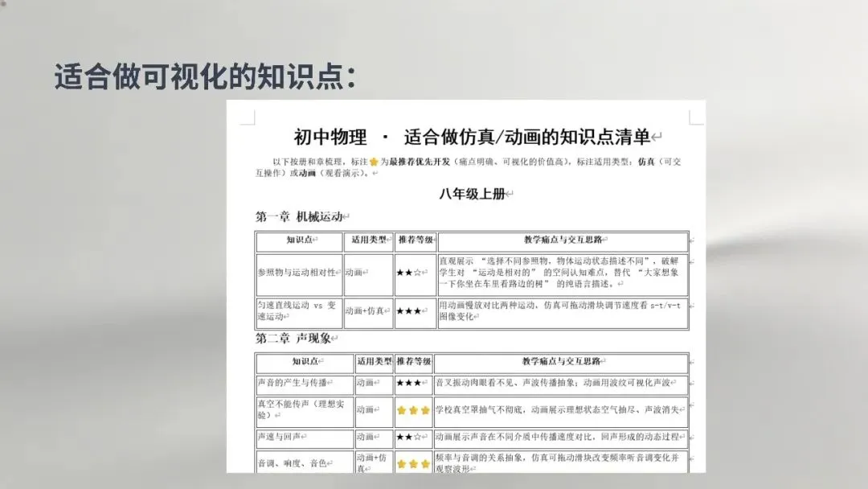Click the document title 初中物理 适合做仿真/动画的知识点清单
This screenshot has width=868, height=489.
coord(472,137)
